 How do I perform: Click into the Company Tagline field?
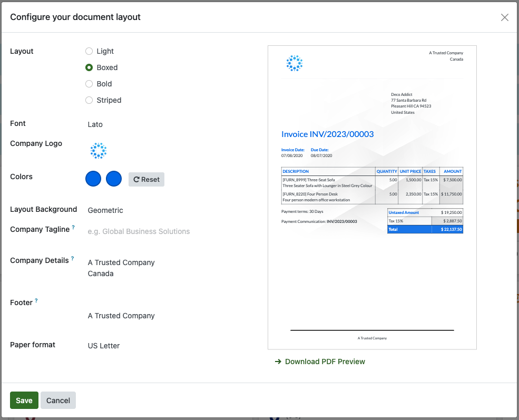(139, 231)
